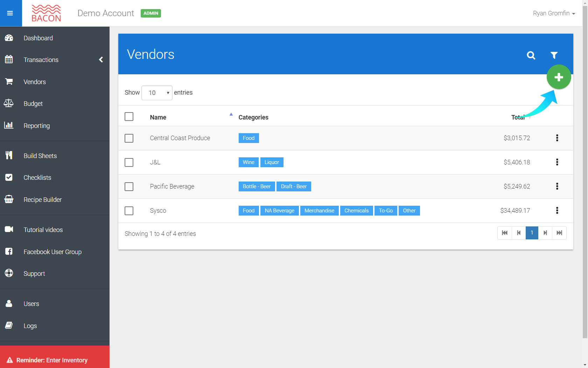Click the ADMIN badge
The height and width of the screenshot is (368, 588).
tap(151, 13)
